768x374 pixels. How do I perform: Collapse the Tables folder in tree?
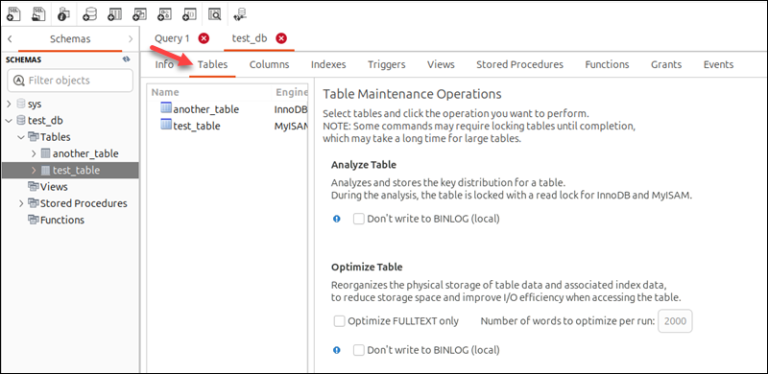click(21, 137)
